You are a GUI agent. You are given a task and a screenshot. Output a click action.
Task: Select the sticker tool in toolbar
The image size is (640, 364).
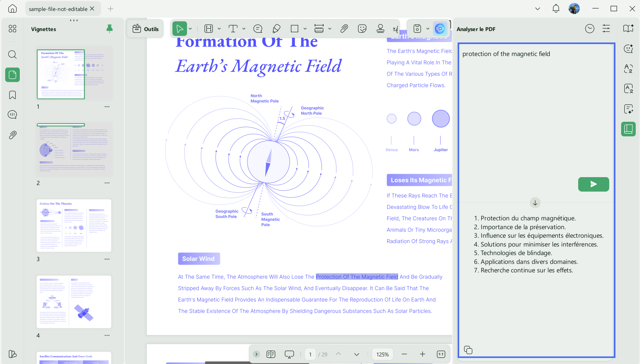362,29
